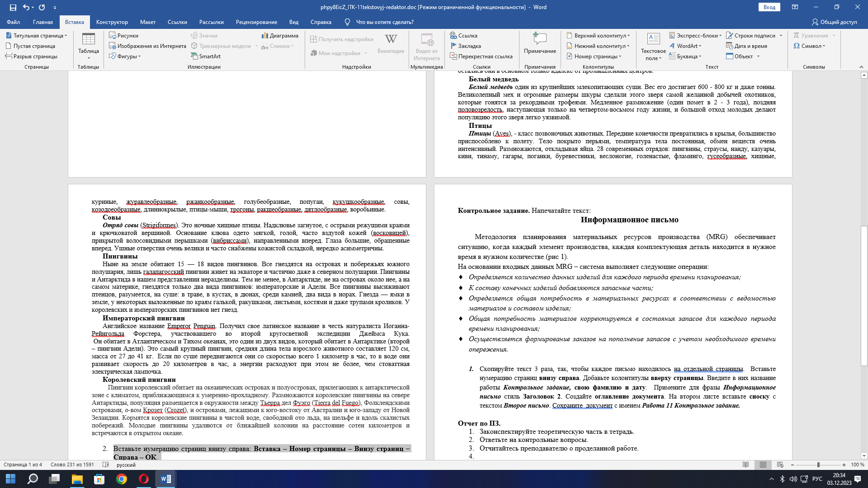Open File Explorer from taskbar
The width and height of the screenshot is (868, 488).
[x=77, y=479]
